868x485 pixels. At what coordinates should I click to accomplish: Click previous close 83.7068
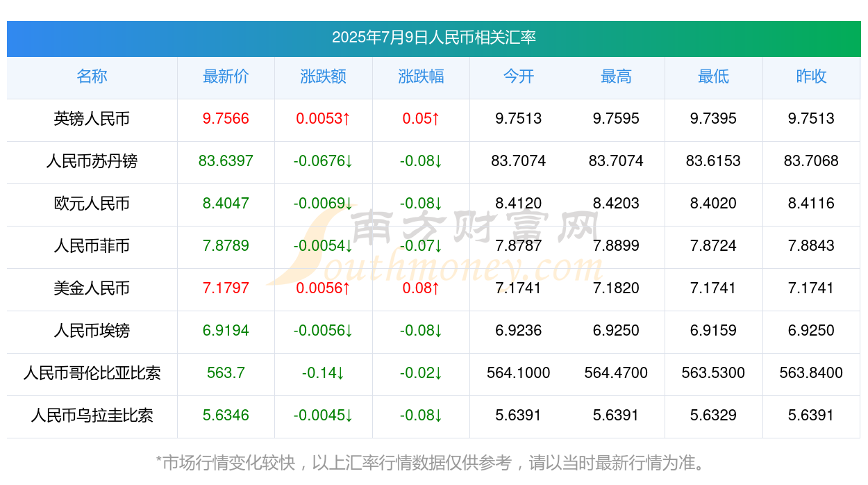(811, 161)
